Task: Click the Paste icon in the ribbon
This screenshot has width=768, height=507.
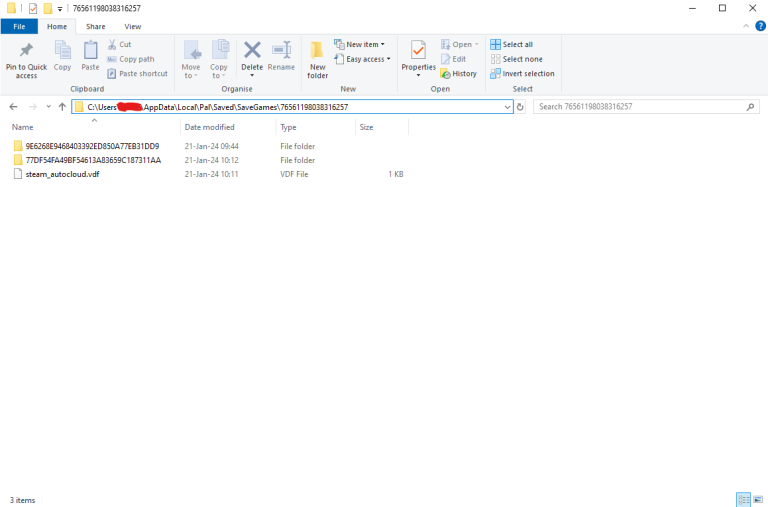Action: (90, 58)
